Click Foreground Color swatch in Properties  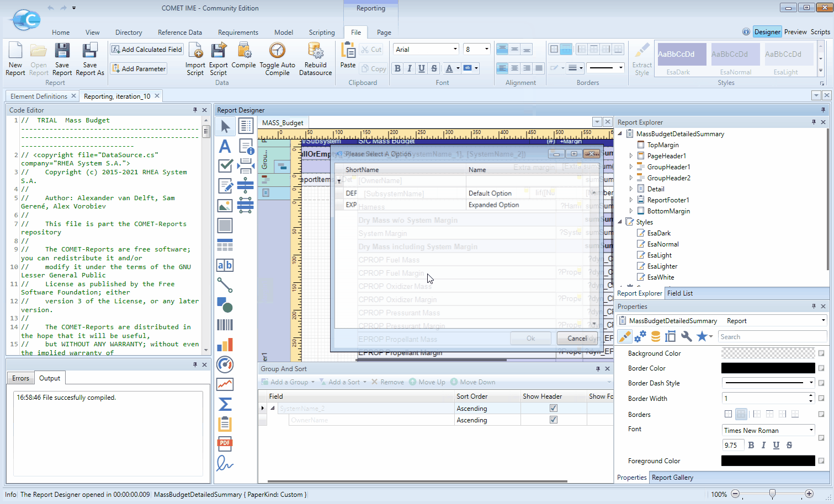768,460
